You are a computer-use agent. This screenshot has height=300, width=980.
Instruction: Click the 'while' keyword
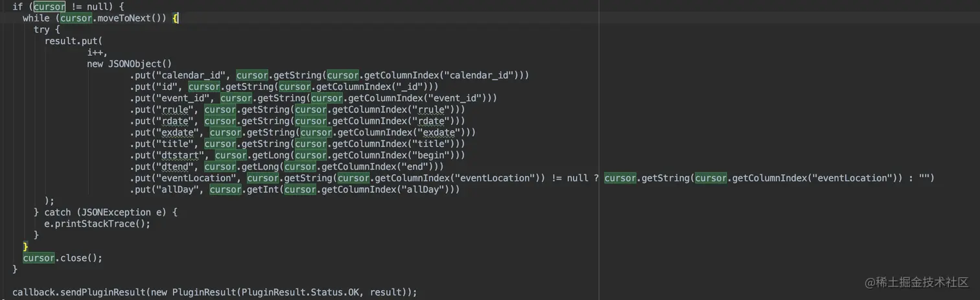point(36,18)
